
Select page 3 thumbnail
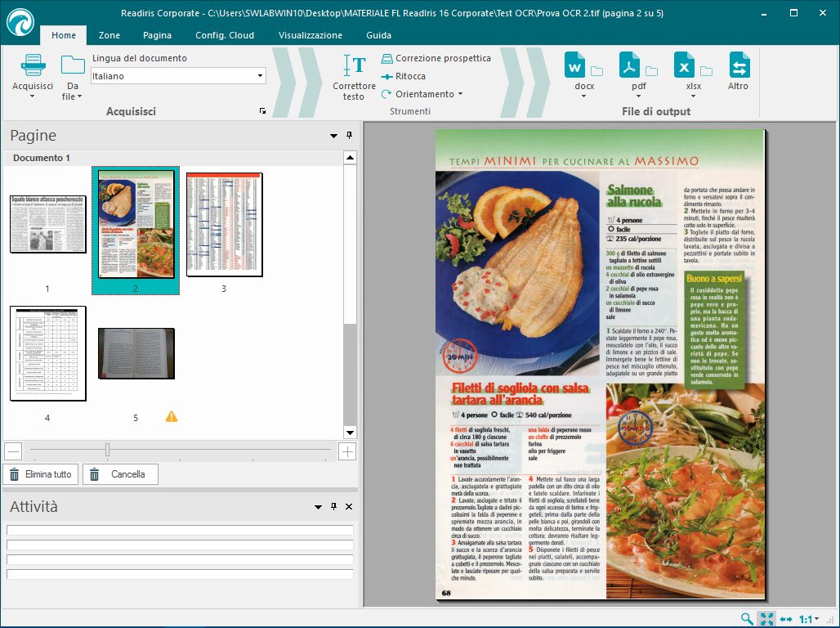click(x=224, y=224)
